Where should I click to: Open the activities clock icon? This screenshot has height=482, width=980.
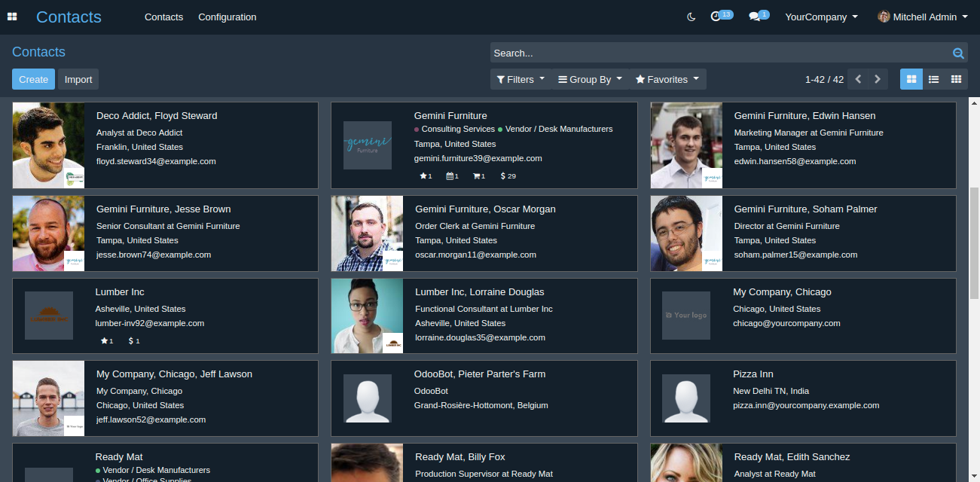coord(716,17)
